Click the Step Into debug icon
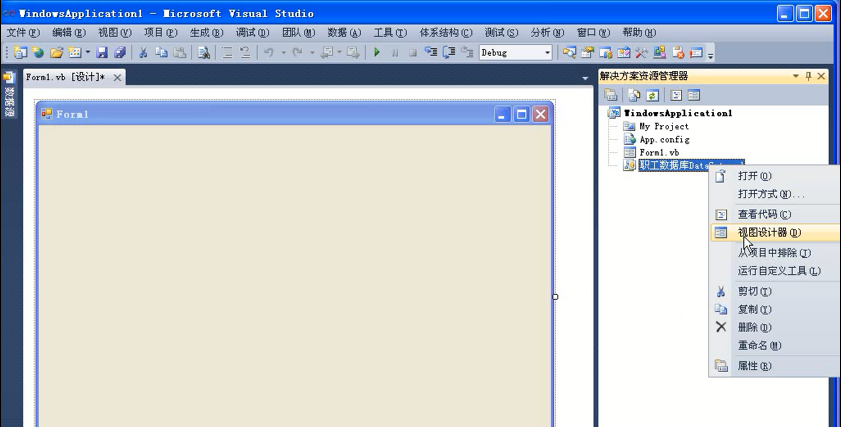The width and height of the screenshot is (841, 427). (x=431, y=53)
